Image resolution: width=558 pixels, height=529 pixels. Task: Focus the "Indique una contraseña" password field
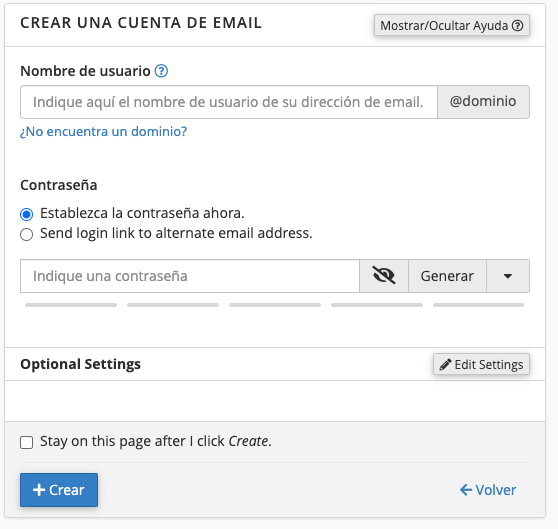coord(190,276)
